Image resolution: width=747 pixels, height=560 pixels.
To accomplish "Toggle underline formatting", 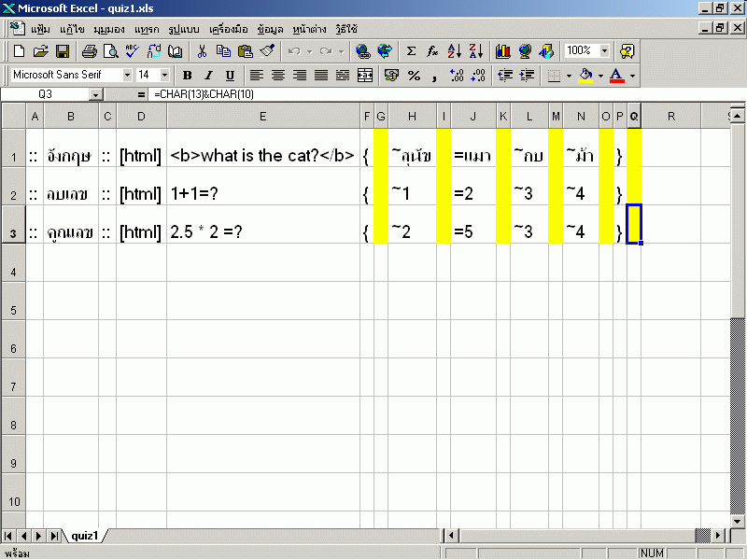I will point(229,75).
